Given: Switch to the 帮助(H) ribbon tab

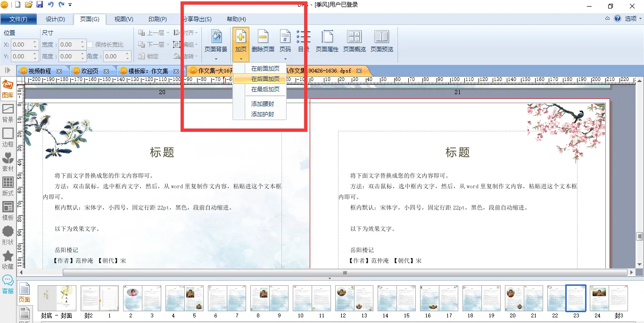Looking at the screenshot, I should [236, 19].
